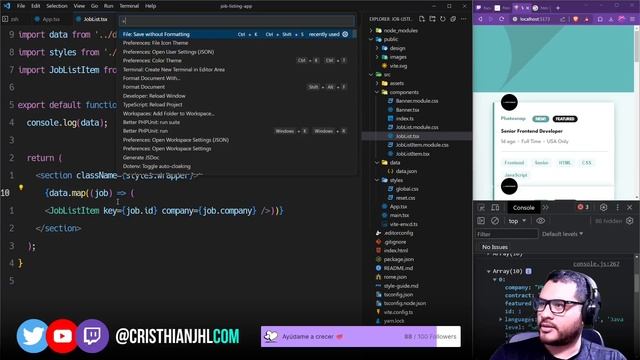The height and width of the screenshot is (360, 640).
Task: Expand node_modules folder in Explorer
Action: coord(371,31)
